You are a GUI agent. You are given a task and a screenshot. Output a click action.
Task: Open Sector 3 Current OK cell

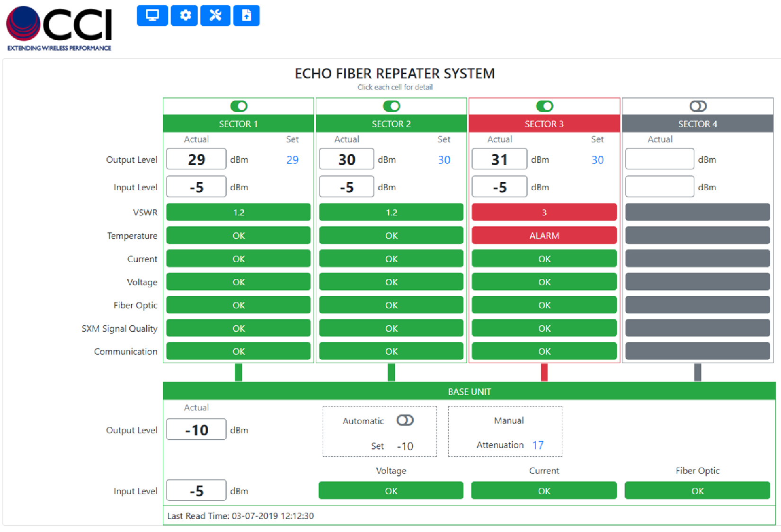(x=544, y=258)
